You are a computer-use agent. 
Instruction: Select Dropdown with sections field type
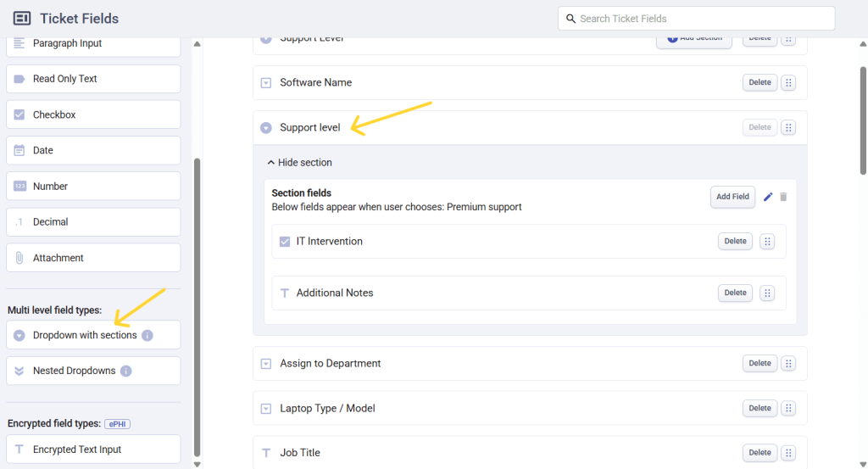point(85,335)
